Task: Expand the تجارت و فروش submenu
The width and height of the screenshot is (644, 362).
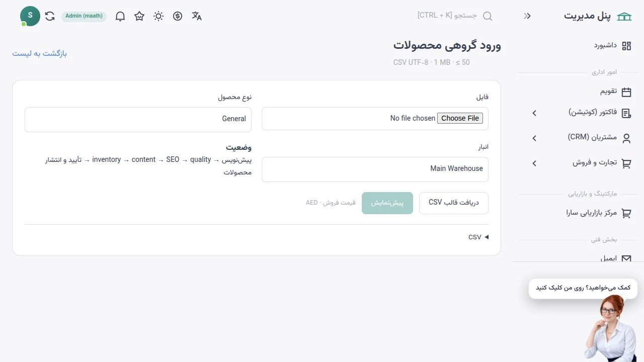Action: (x=534, y=163)
